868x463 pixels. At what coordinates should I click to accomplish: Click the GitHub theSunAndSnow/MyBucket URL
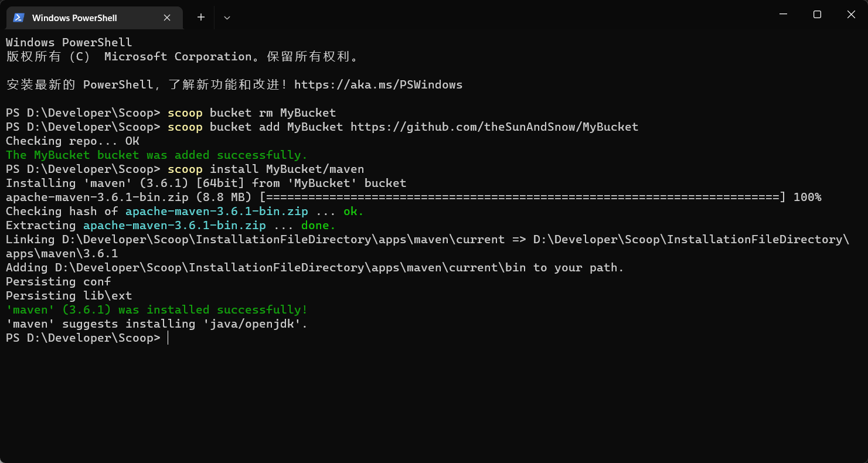(494, 127)
